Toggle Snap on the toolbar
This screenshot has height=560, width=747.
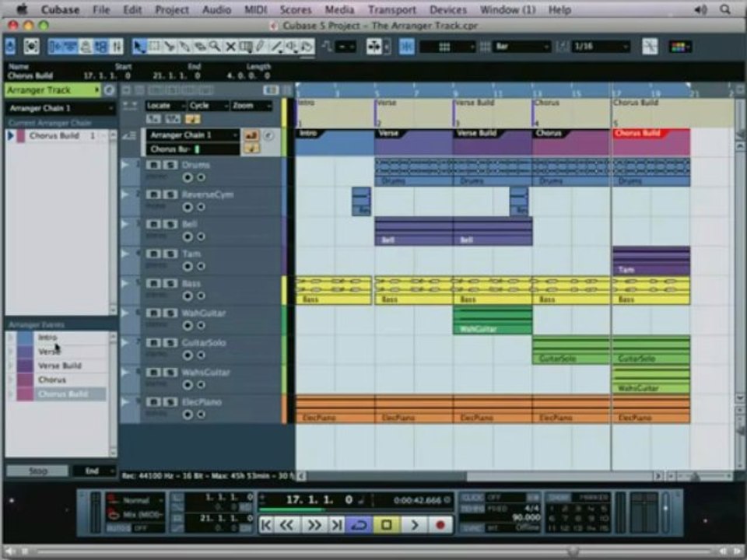[x=406, y=47]
